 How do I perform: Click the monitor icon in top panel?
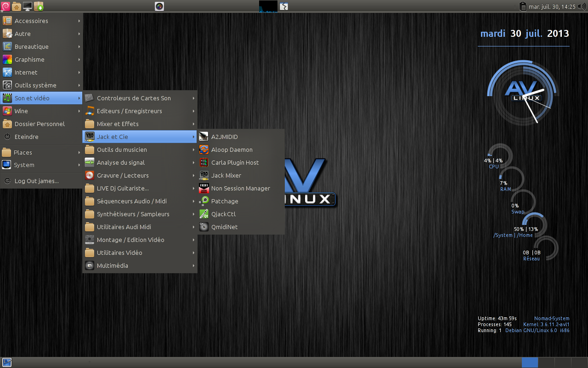point(28,6)
